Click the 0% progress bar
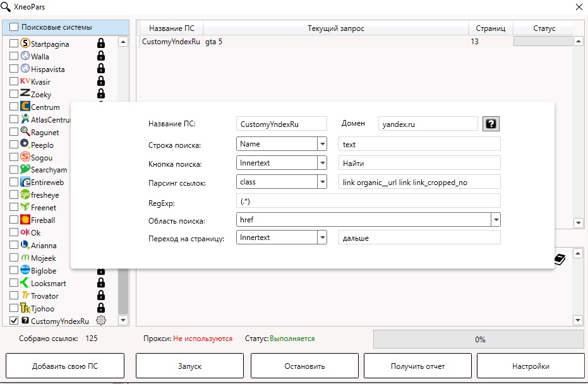The width and height of the screenshot is (588, 384). (x=479, y=339)
